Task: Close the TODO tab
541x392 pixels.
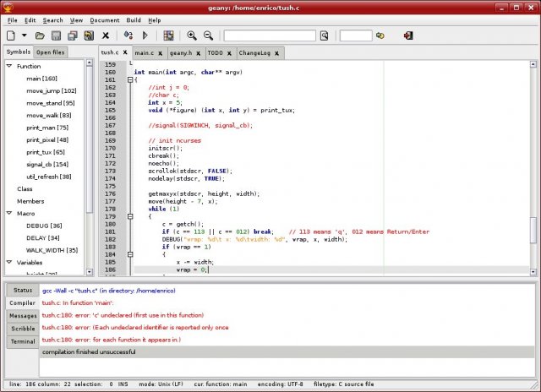Action: (x=229, y=53)
